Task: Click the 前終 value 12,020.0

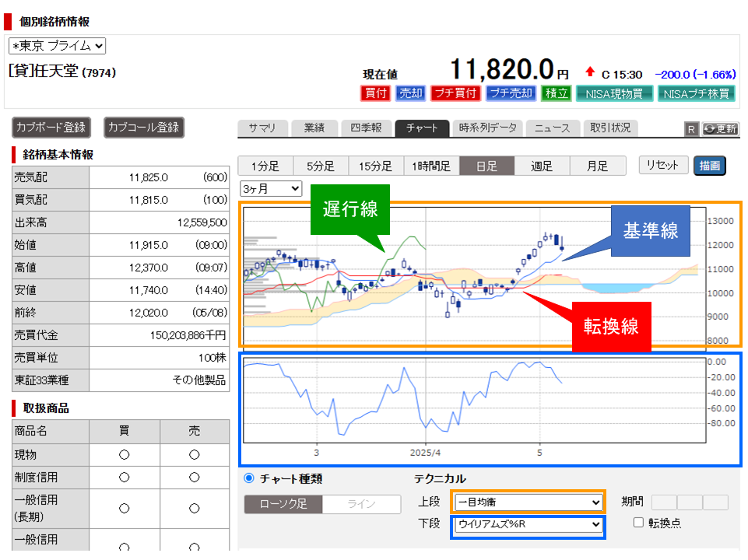Action: 149,313
